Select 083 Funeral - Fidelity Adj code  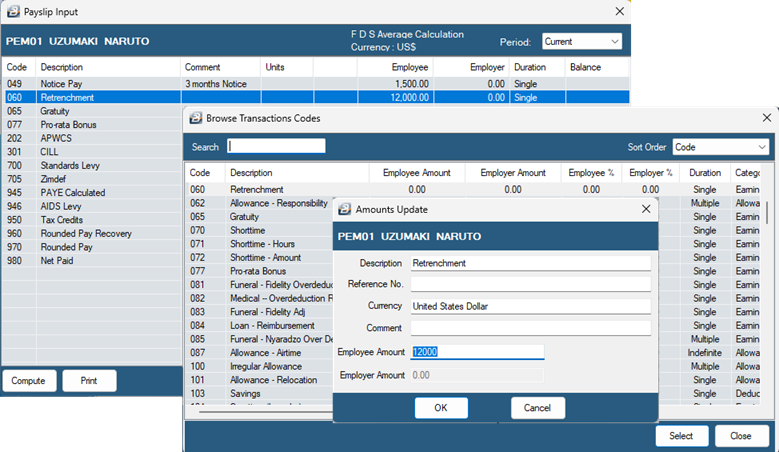[260, 312]
